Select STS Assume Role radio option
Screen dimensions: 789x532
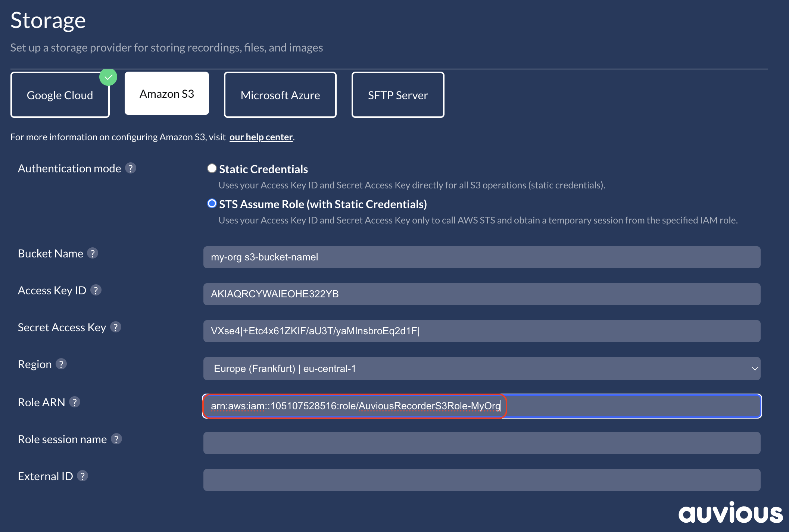212,204
